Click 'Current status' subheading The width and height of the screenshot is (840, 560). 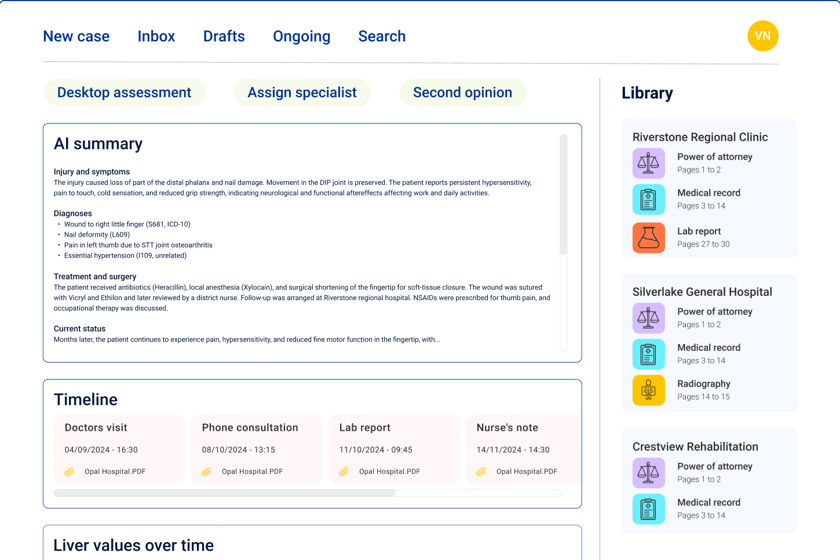79,328
